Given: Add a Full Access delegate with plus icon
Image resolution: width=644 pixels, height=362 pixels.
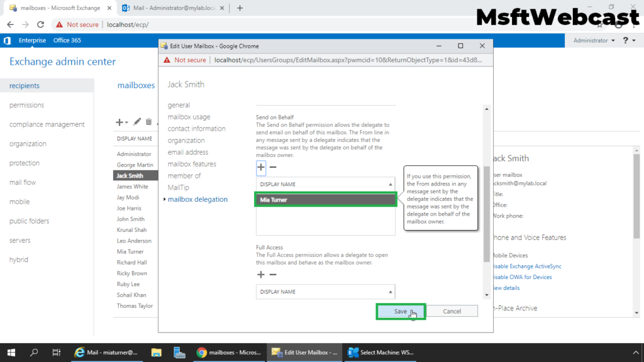Looking at the screenshot, I should click(261, 275).
